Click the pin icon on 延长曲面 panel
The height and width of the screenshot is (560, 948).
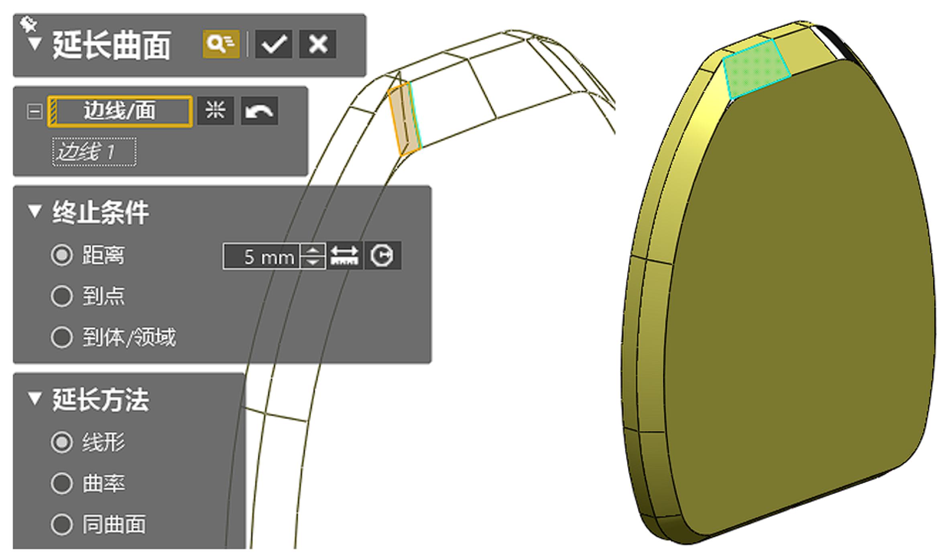click(x=29, y=24)
